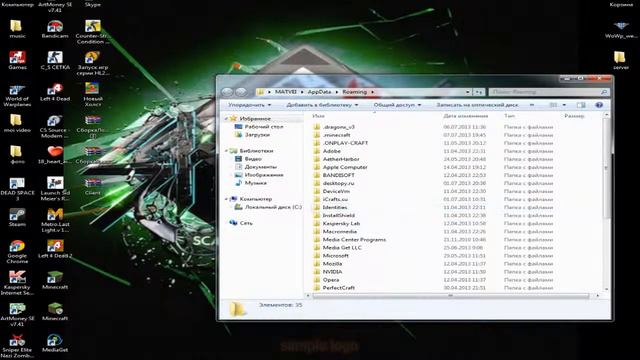The height and width of the screenshot is (360, 640).
Task: Select the CS Source Modern shortcut
Action: pos(55,127)
